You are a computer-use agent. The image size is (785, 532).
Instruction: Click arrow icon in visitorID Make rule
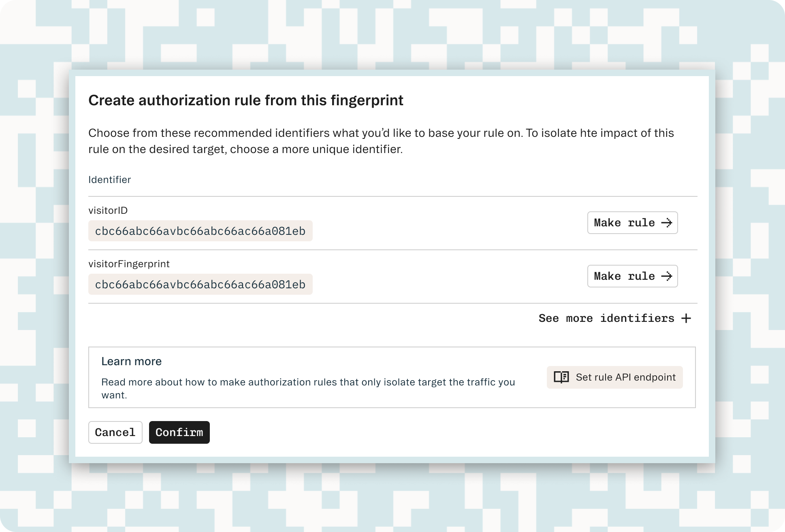[666, 223]
